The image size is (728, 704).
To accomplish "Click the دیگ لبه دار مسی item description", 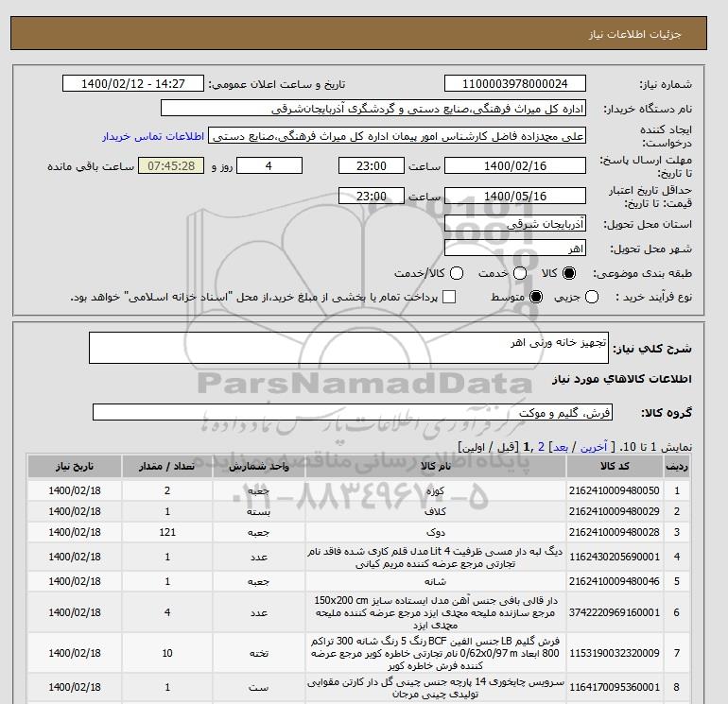I will point(436,558).
